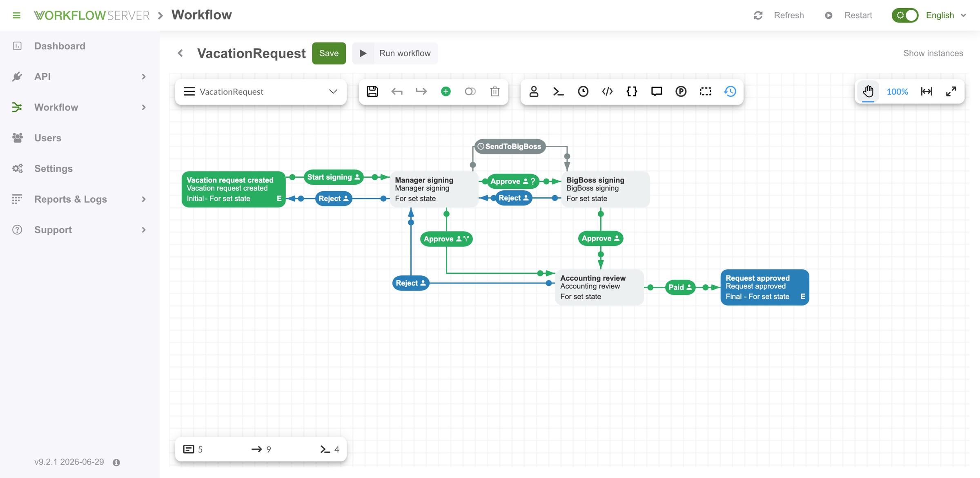Click Show instances link

pyautogui.click(x=933, y=53)
